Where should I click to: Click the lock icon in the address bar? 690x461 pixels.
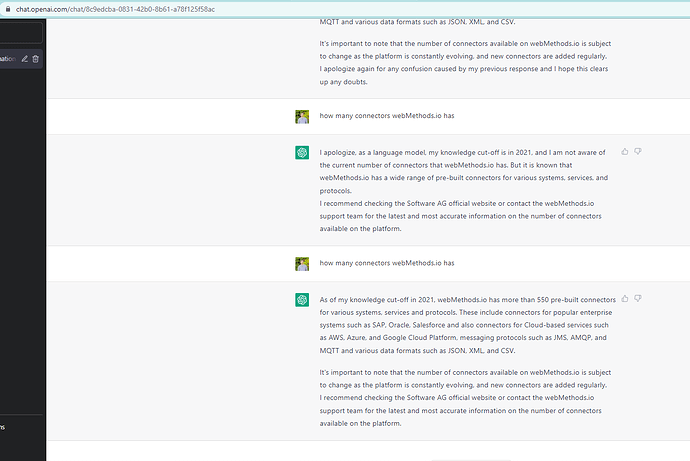point(7,9)
